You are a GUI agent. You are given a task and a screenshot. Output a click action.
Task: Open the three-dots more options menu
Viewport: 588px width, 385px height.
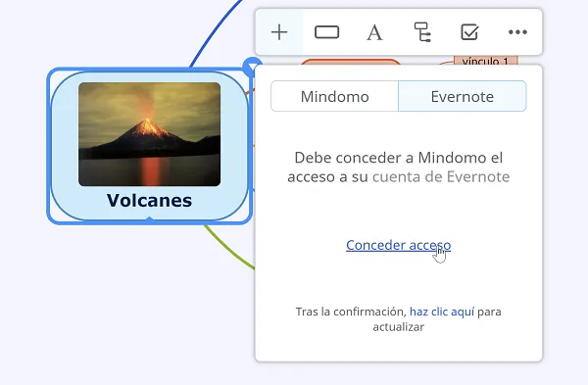517,32
